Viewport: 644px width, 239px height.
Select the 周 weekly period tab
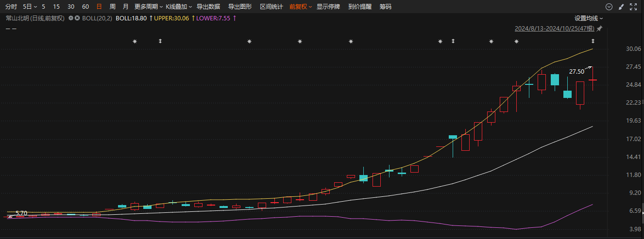[113, 7]
